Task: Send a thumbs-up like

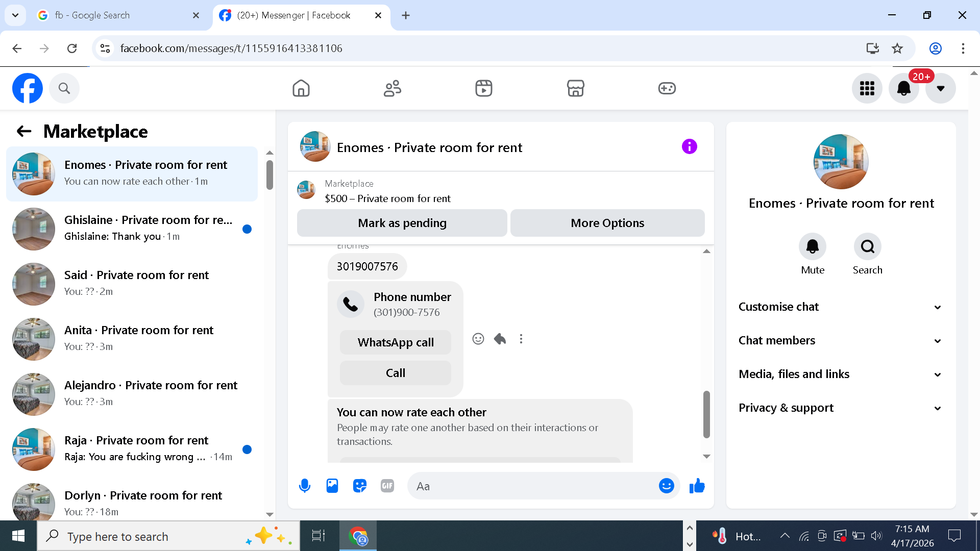Action: tap(697, 486)
